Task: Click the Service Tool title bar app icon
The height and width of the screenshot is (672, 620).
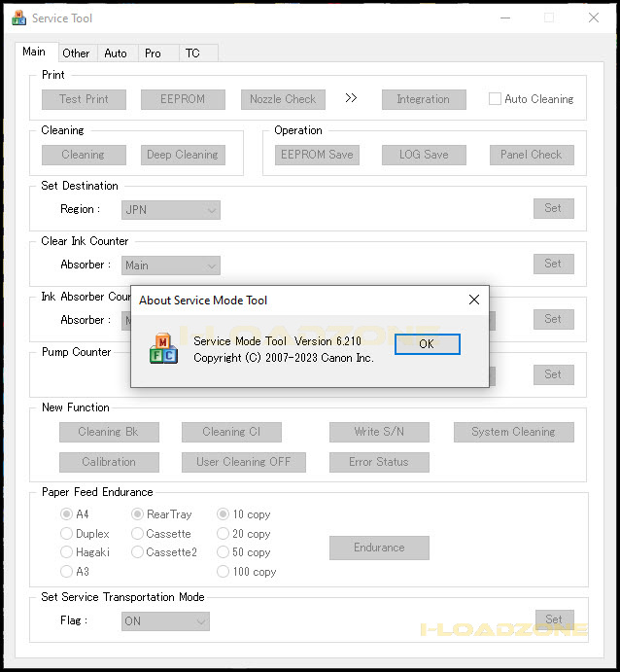Action: tap(17, 18)
